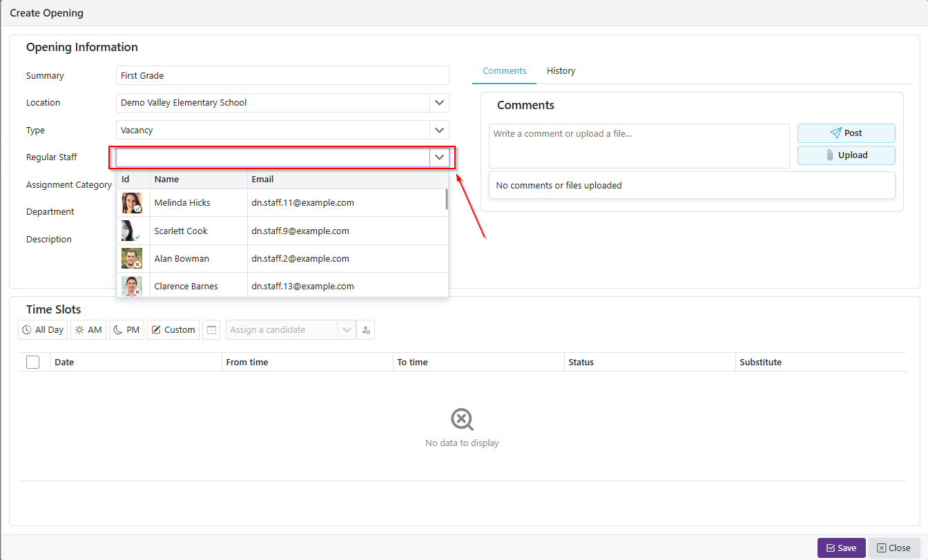This screenshot has width=928, height=560.
Task: Add an AM time slot
Action: [x=88, y=330]
